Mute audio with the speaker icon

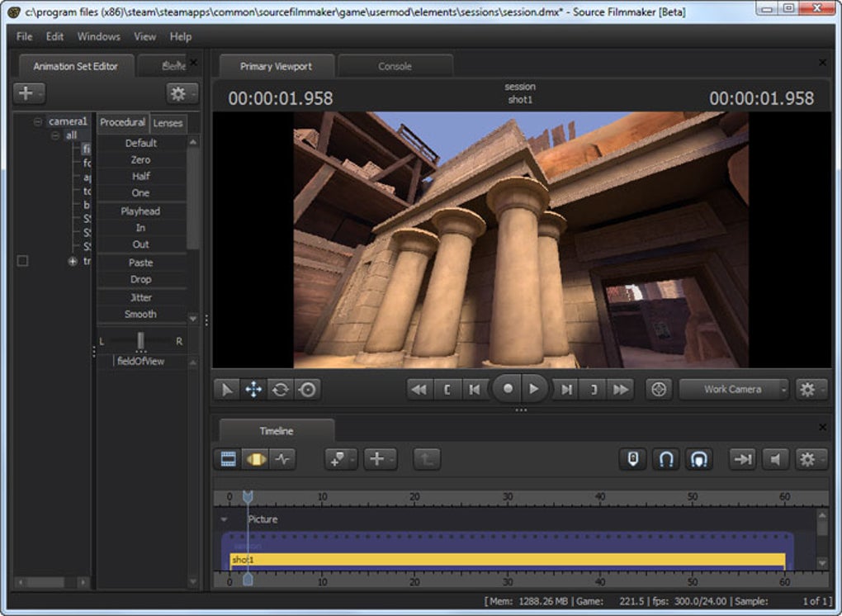[774, 459]
